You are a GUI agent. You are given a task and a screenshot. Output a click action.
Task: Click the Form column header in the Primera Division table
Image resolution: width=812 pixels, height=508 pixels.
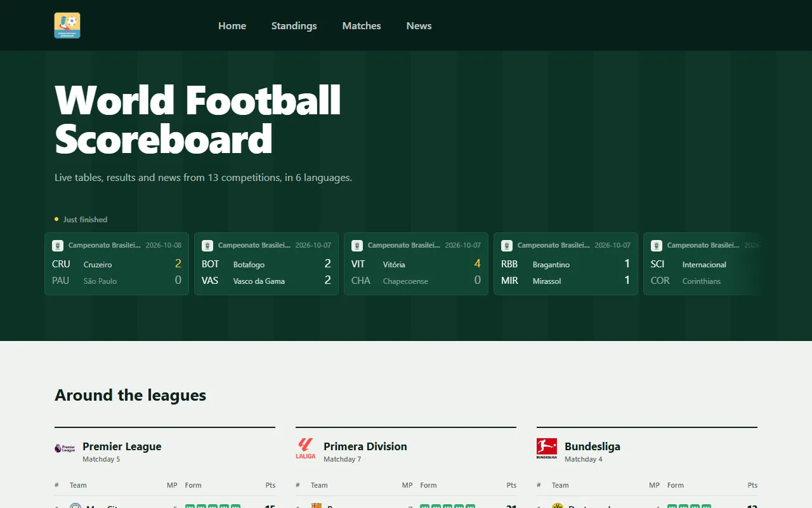tap(428, 485)
